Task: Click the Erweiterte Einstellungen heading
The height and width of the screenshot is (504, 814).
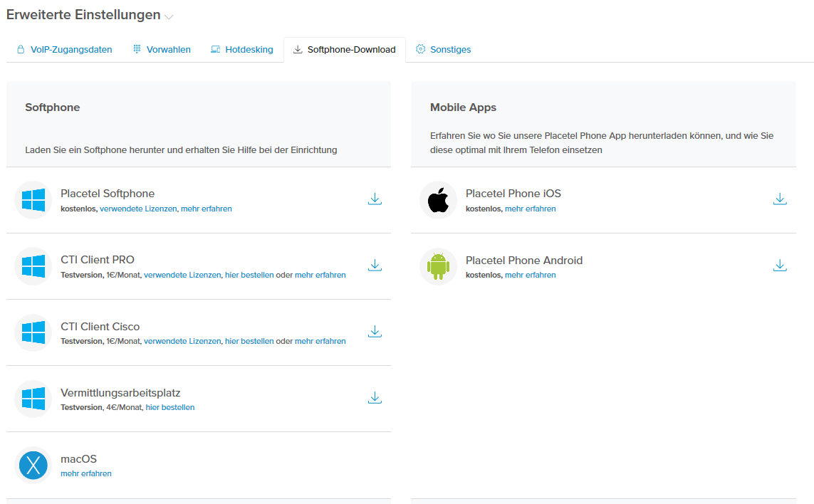Action: (83, 14)
